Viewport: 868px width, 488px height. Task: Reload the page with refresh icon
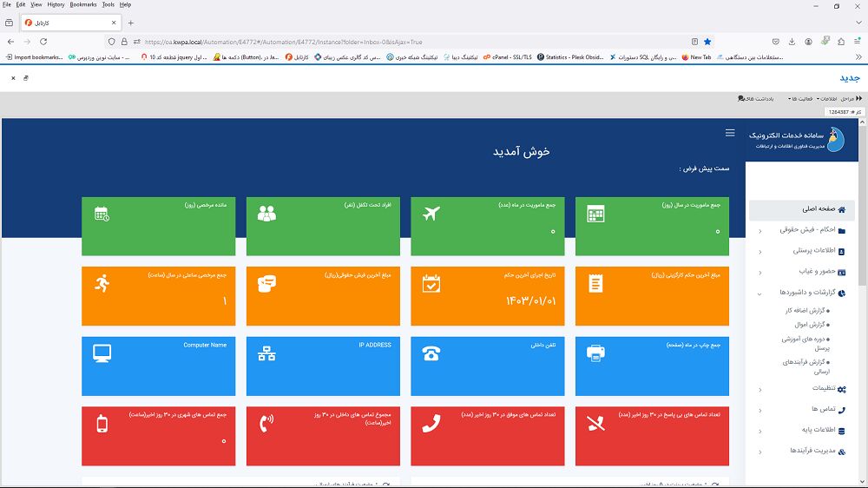(x=43, y=42)
